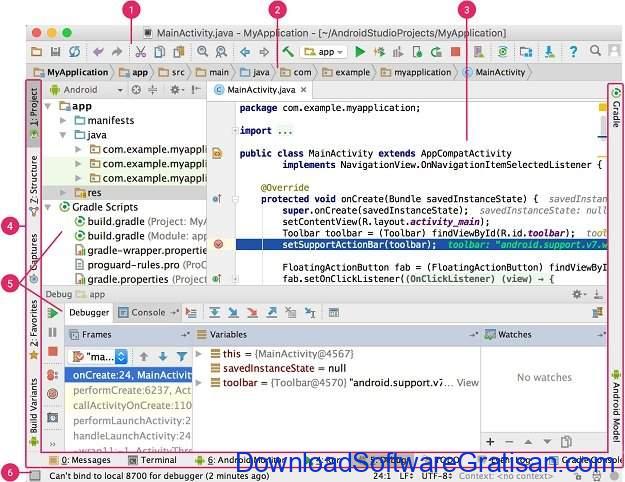Click the Step Over debugger icon
Screen dimensions: 625x482
(214, 313)
